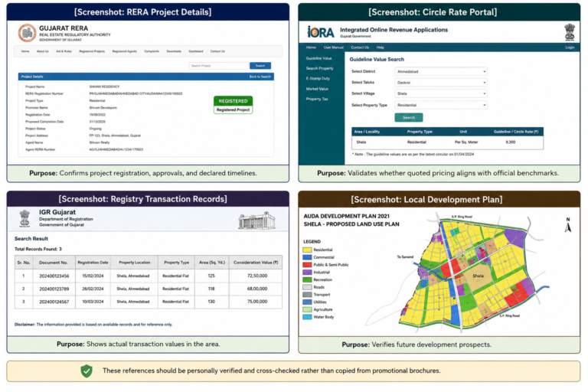Click the Recreation green legend swatch
Viewport: 588px width, 392px height.
click(x=307, y=280)
